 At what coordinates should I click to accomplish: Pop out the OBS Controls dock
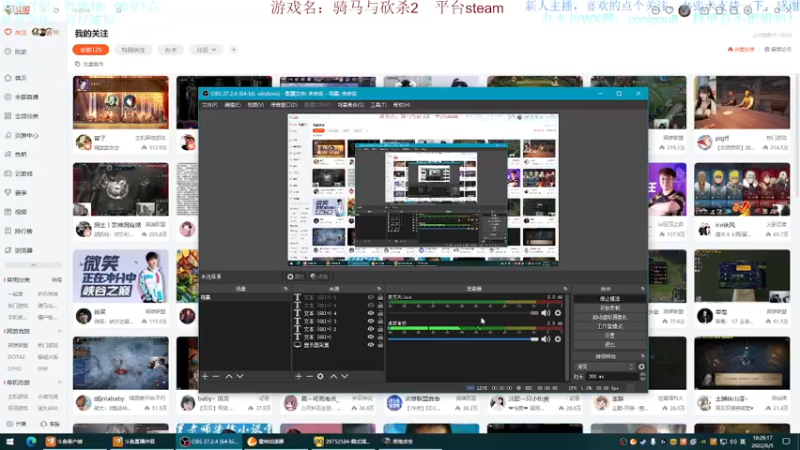pyautogui.click(x=642, y=289)
